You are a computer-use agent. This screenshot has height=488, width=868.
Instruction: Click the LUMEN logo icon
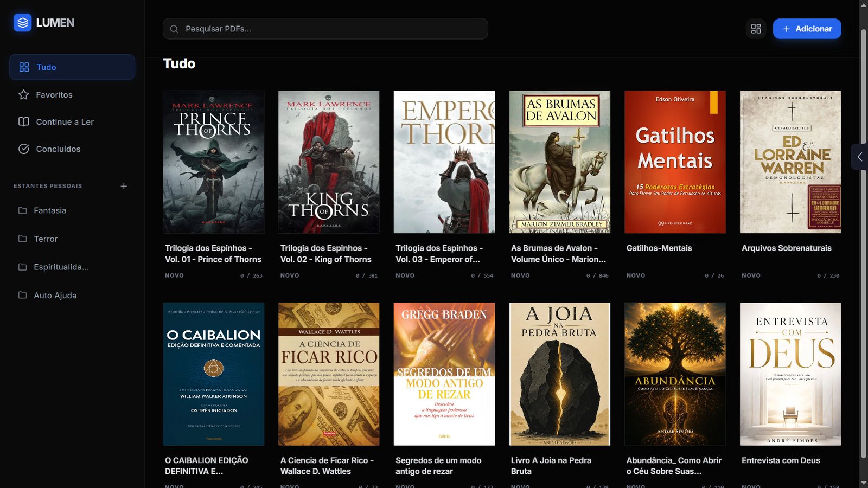click(x=22, y=23)
